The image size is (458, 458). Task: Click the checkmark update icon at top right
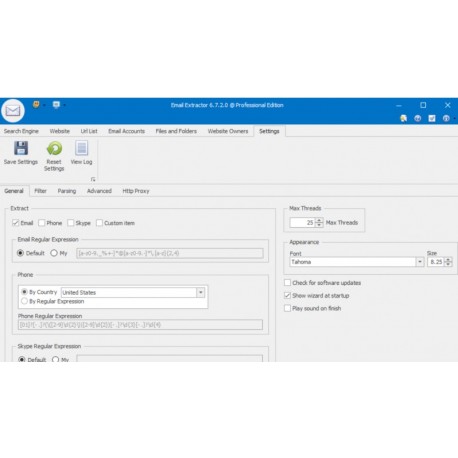tap(432, 118)
